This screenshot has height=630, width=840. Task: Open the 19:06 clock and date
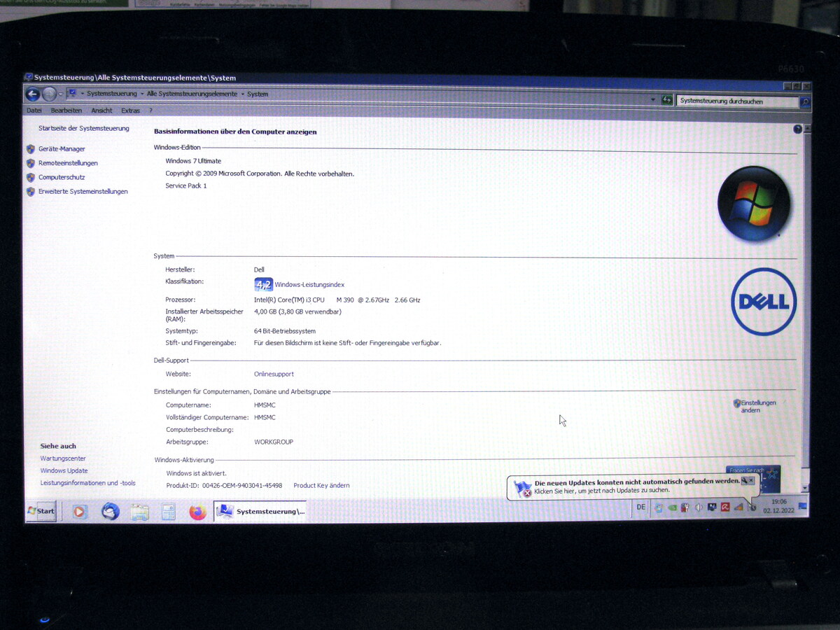(778, 506)
